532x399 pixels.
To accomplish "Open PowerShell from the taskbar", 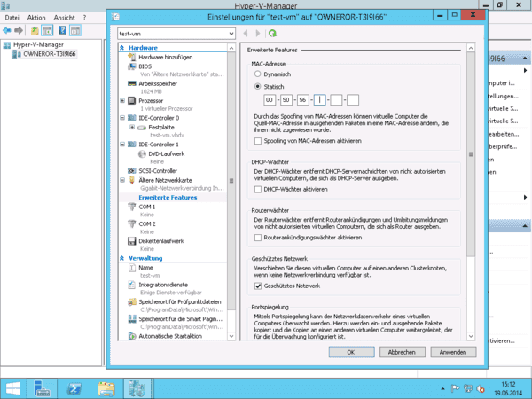I will tap(74, 389).
